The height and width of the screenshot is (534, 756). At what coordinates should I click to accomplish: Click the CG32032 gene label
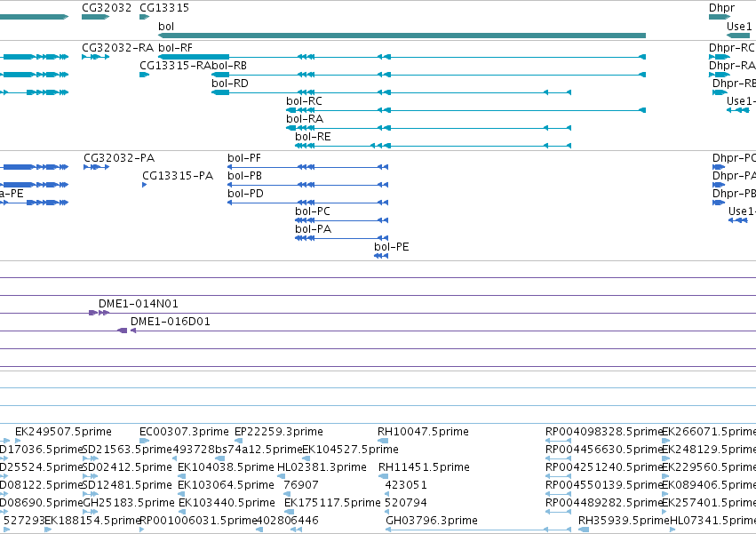point(107,8)
